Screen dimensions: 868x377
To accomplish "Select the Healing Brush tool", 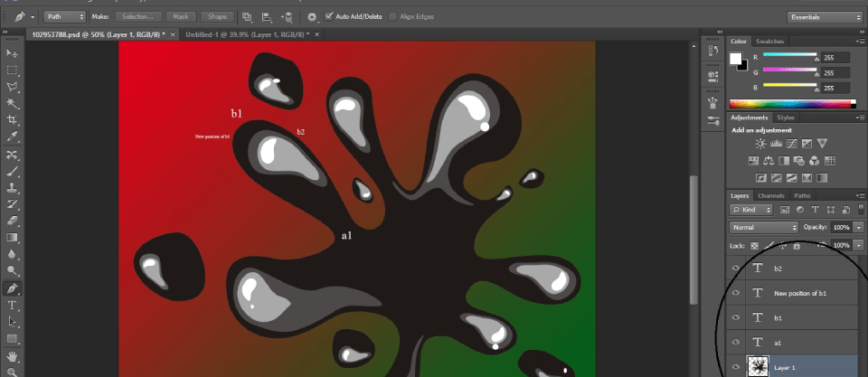I will 12,155.
